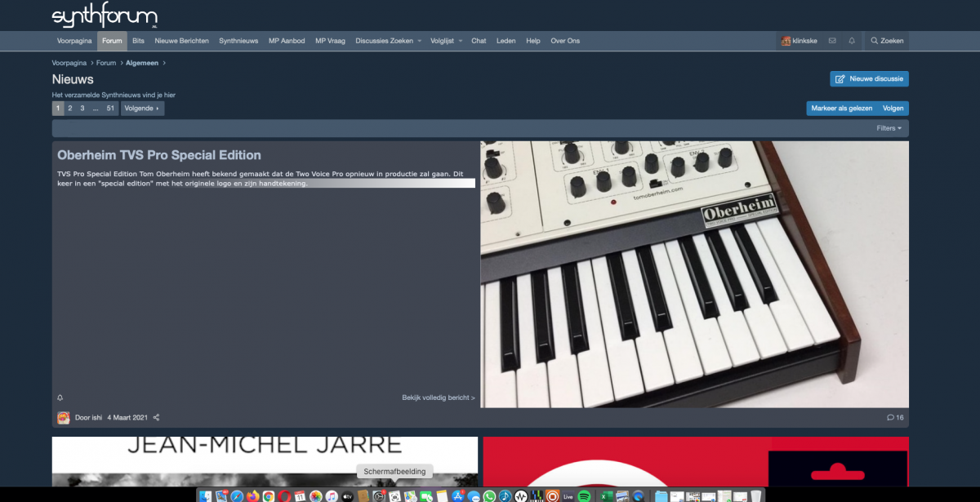
Task: Open the bell alerts icon in navbar
Action: pyautogui.click(x=852, y=41)
